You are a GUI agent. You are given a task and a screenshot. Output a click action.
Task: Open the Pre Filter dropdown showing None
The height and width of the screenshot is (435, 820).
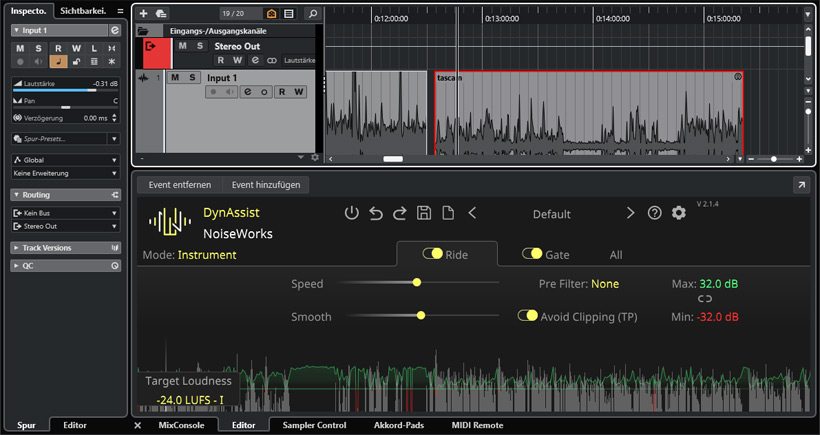tap(604, 284)
